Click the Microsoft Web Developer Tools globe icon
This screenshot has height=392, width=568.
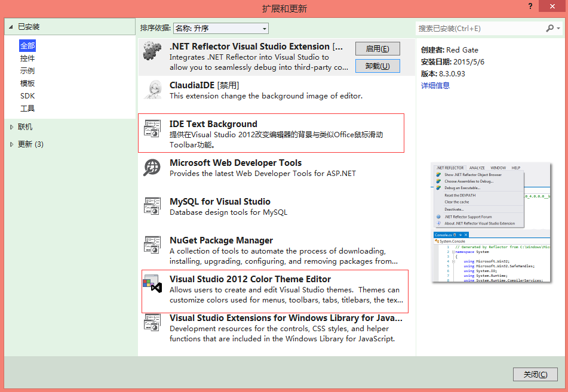(152, 168)
